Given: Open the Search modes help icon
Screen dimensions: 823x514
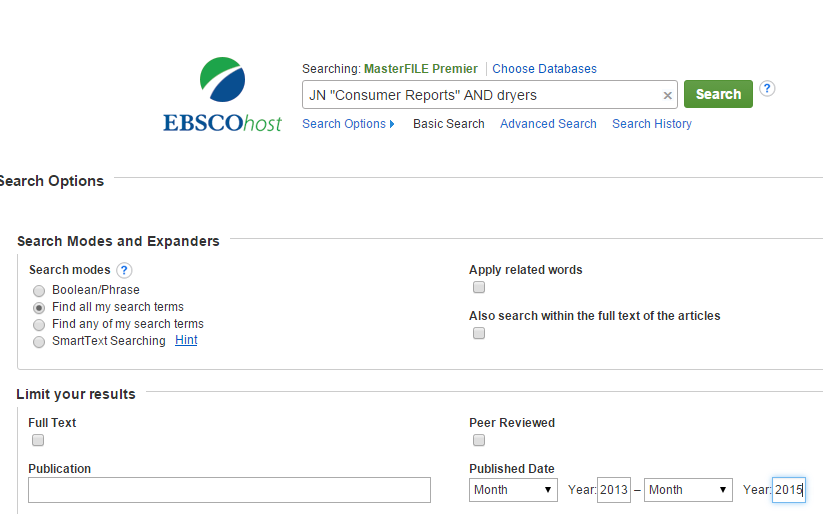Looking at the screenshot, I should [x=124, y=270].
